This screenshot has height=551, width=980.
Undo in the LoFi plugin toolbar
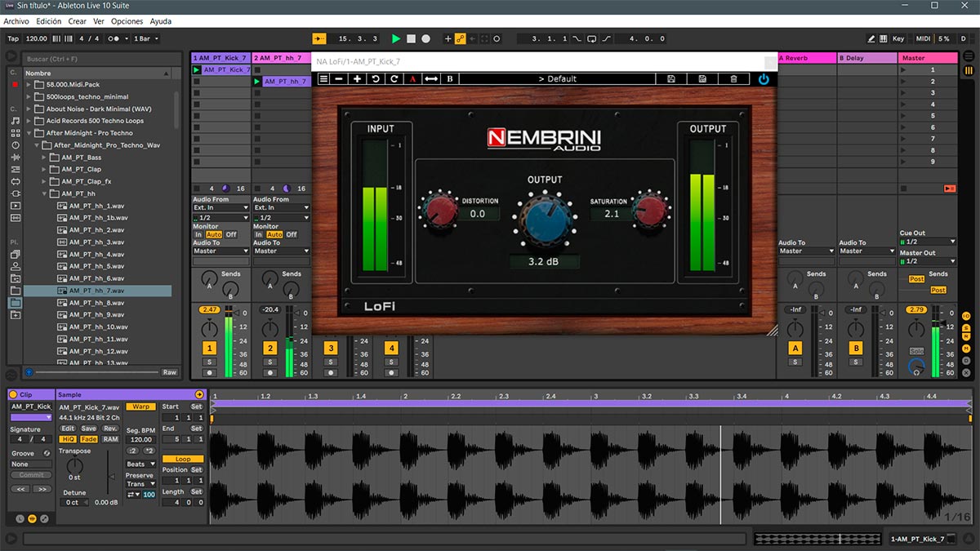376,79
